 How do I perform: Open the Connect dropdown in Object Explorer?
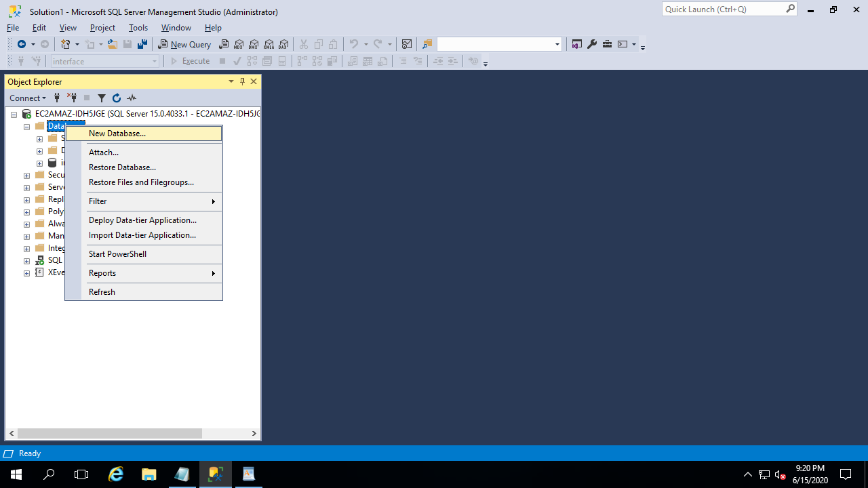tap(28, 98)
